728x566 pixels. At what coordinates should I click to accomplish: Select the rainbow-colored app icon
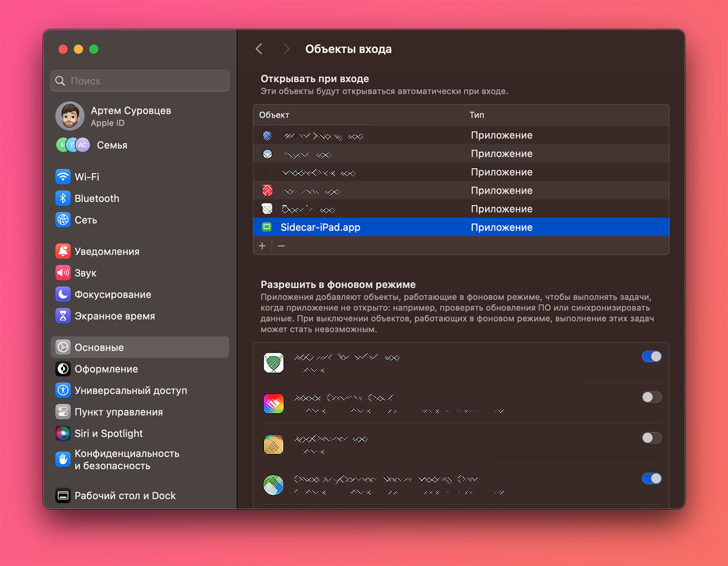click(x=274, y=404)
